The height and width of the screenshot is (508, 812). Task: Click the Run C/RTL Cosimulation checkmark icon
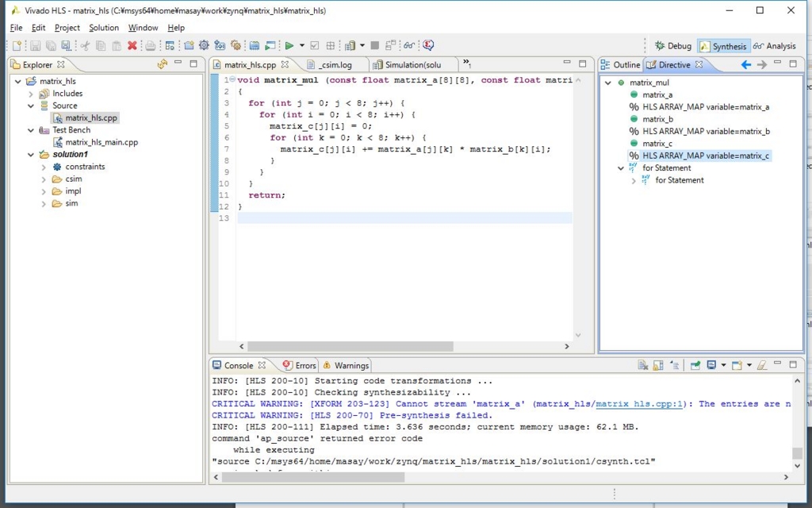click(314, 45)
